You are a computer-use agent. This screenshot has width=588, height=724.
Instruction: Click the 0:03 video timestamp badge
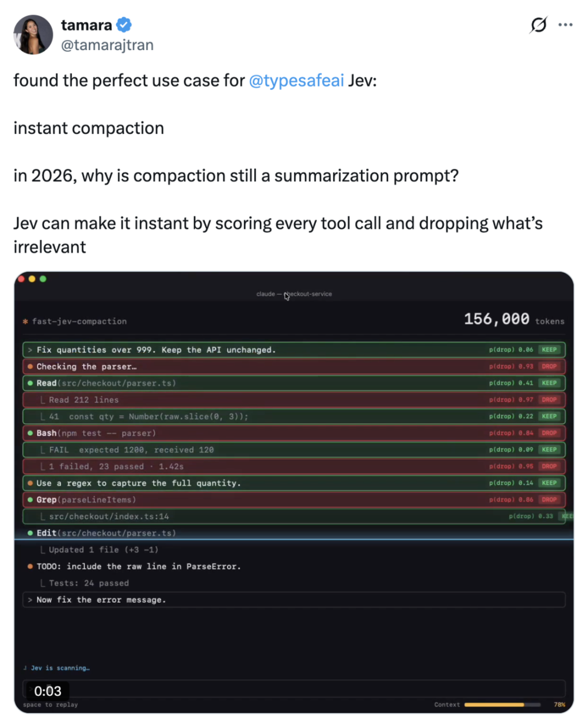pyautogui.click(x=47, y=692)
